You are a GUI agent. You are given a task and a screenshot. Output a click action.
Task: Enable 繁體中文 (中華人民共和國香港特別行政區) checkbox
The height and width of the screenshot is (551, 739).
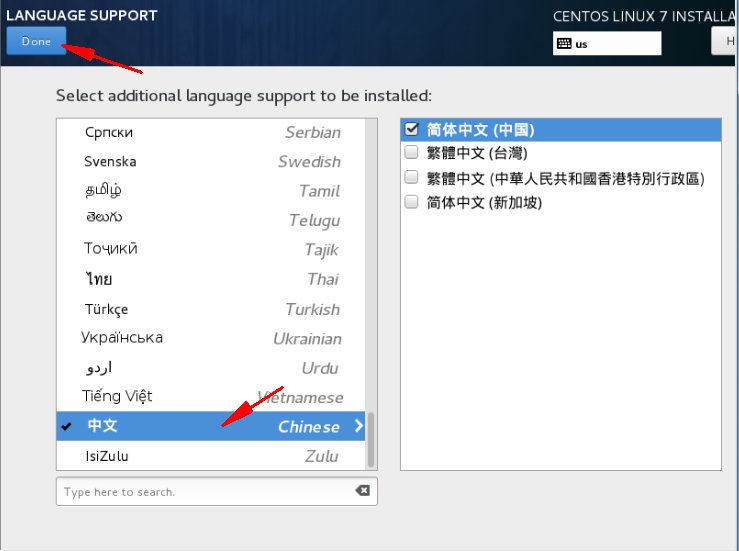click(411, 177)
